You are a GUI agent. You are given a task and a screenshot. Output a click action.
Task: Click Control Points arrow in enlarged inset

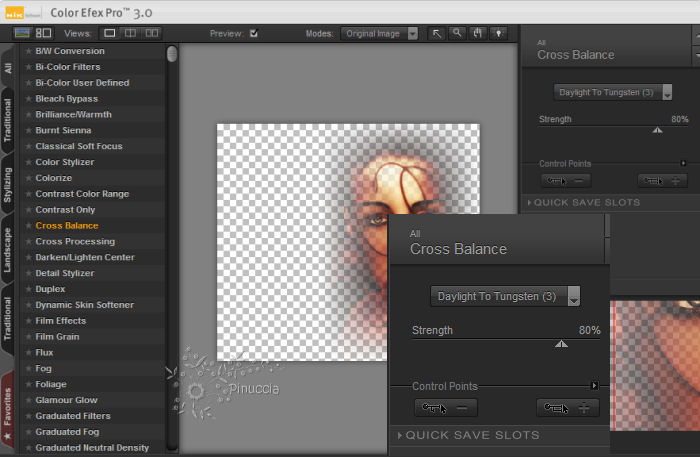(594, 385)
